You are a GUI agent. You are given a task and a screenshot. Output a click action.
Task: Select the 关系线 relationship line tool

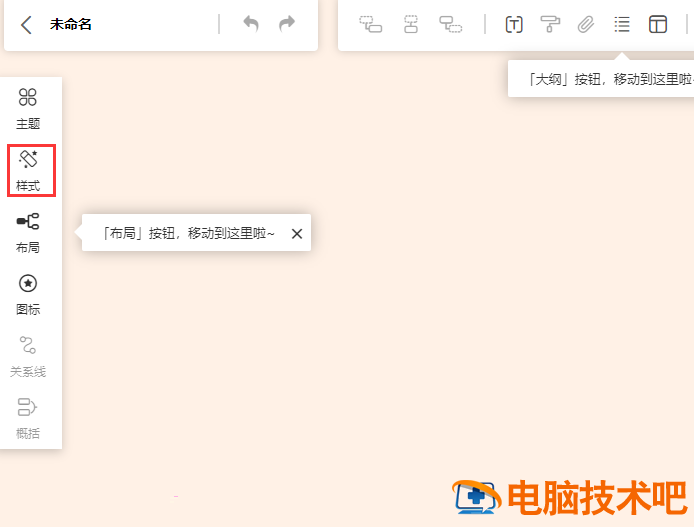28,357
